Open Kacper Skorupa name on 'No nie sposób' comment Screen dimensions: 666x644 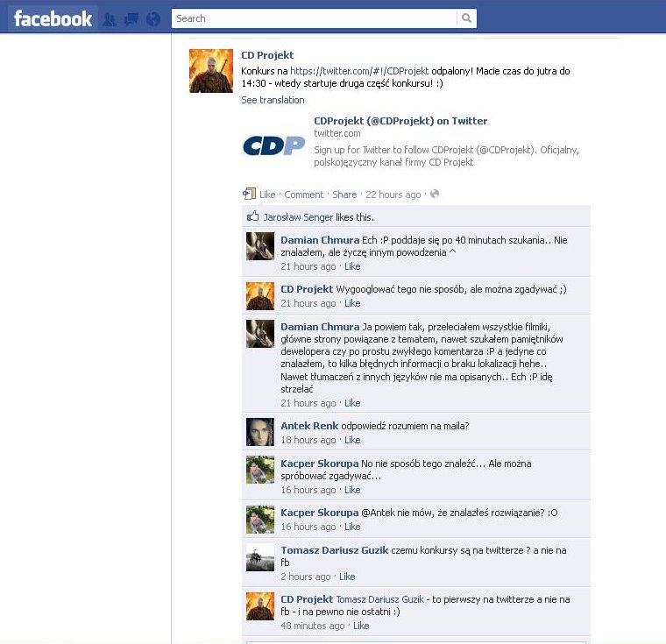(x=319, y=464)
